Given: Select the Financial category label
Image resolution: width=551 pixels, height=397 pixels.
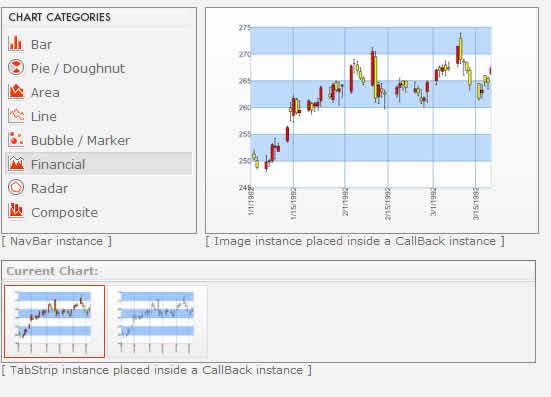Looking at the screenshot, I should [58, 164].
